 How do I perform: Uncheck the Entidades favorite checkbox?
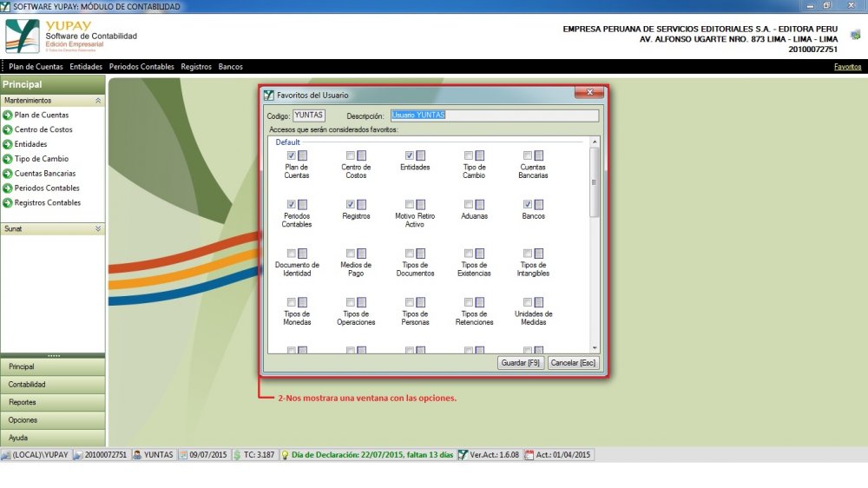pos(410,155)
